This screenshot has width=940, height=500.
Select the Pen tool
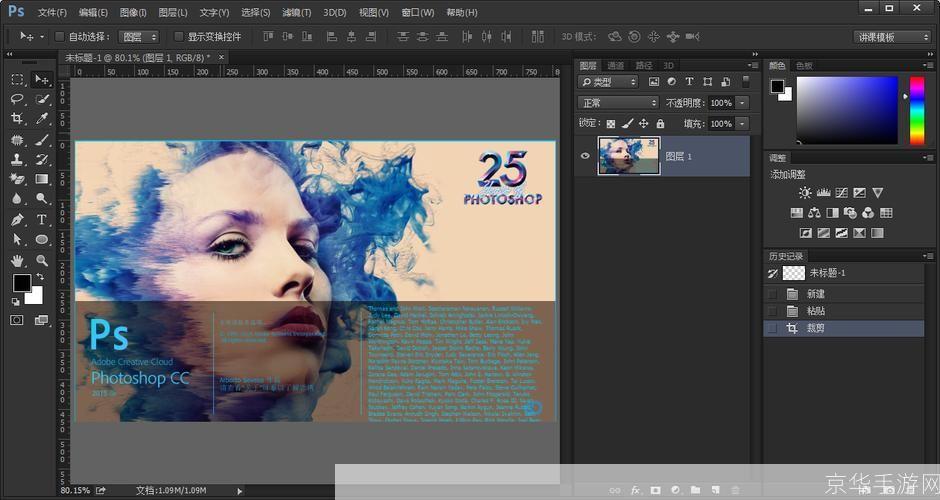pyautogui.click(x=17, y=219)
